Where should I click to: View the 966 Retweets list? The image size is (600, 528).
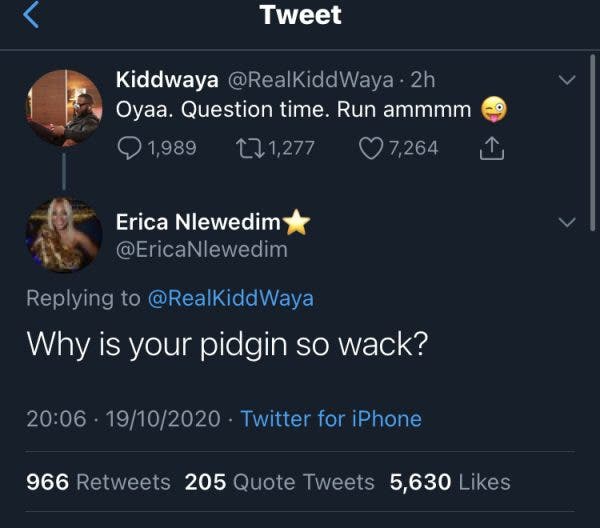click(98, 482)
